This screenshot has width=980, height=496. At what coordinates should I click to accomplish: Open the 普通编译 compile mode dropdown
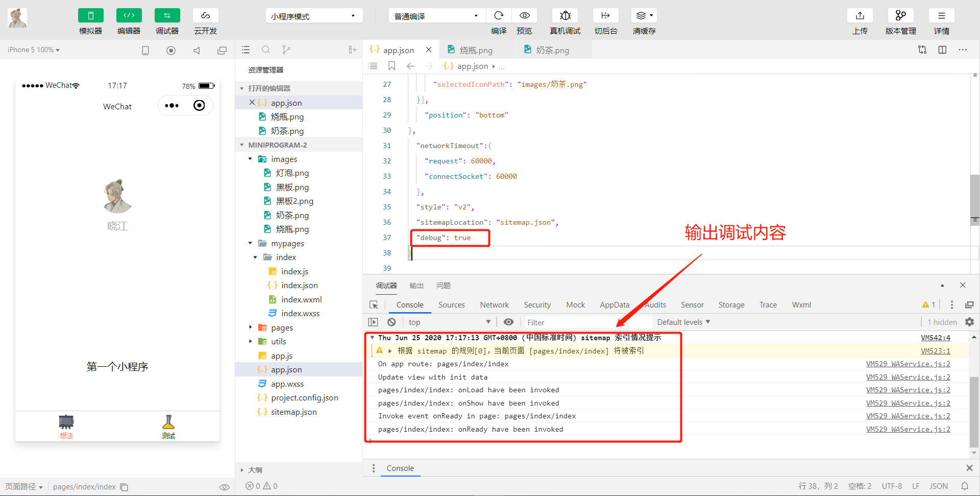(x=437, y=16)
